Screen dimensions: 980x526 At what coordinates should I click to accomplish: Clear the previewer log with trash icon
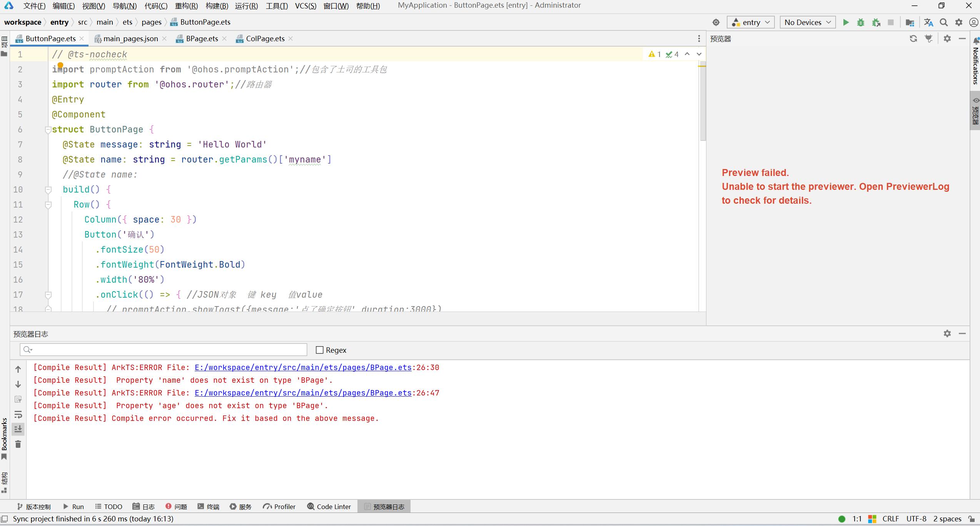click(x=18, y=444)
